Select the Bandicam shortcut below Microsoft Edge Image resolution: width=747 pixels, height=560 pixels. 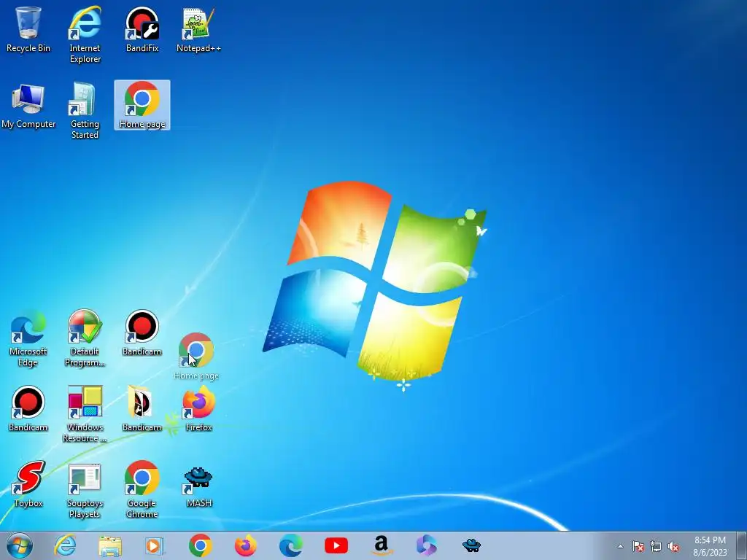pos(28,408)
